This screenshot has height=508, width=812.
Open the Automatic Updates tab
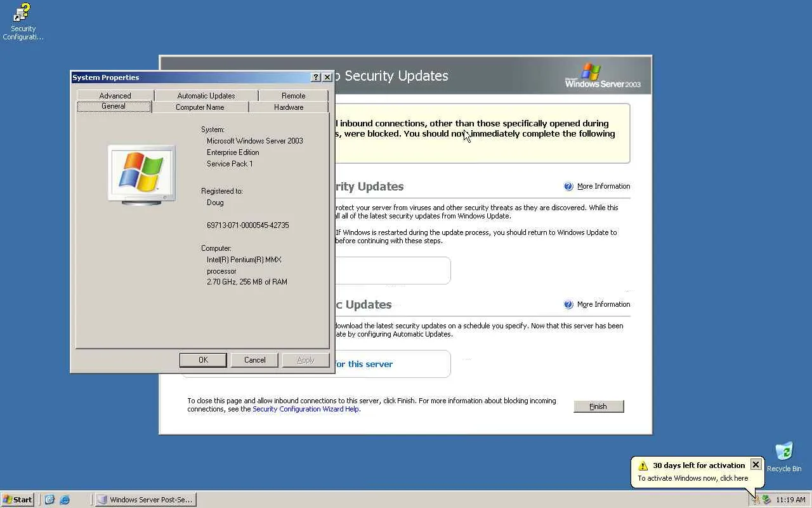[x=206, y=96]
